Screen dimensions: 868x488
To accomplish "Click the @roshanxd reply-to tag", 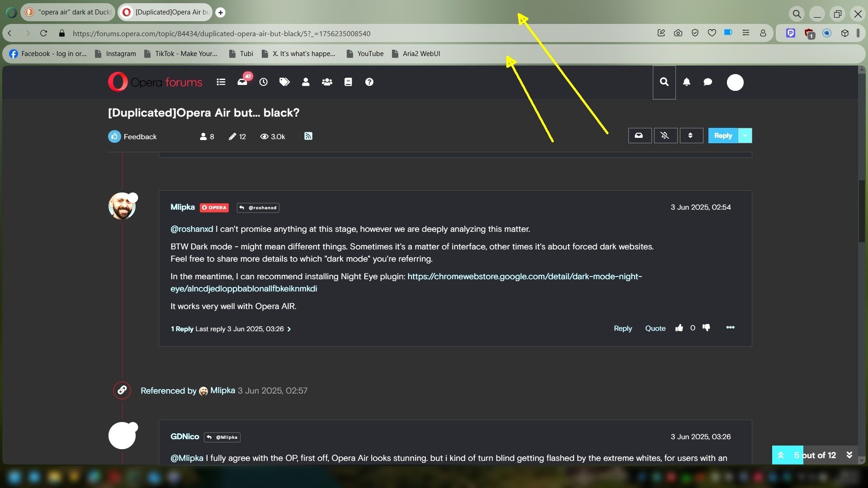I will point(258,208).
